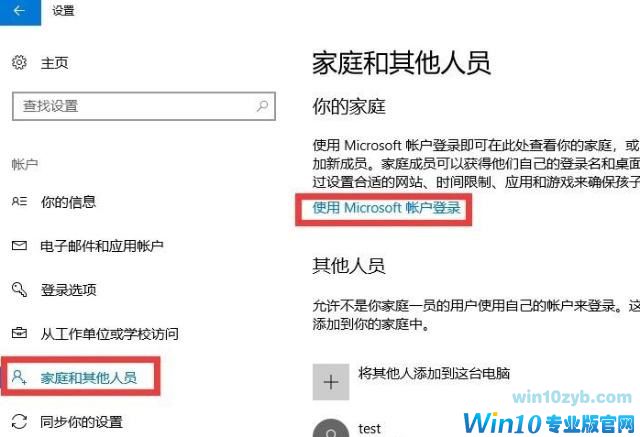Click the envelope icon for 电子邮件和应用帐户
This screenshot has height=437, width=640.
coord(19,246)
